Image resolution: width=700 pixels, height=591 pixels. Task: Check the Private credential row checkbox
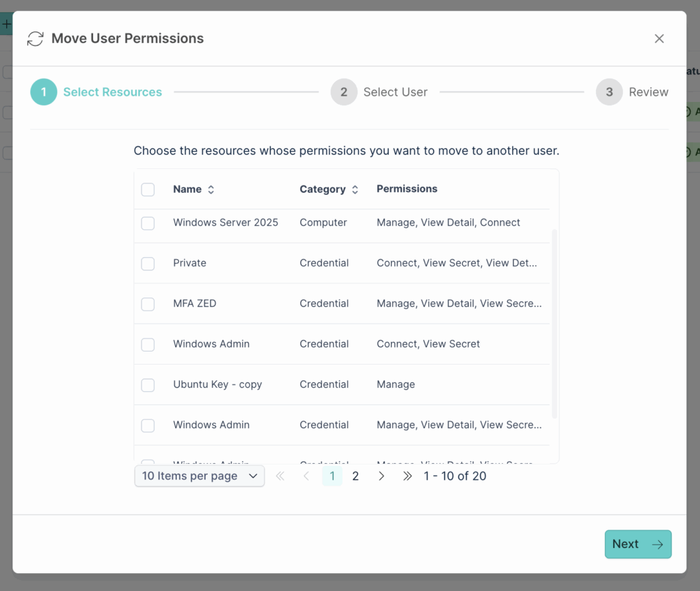pos(148,263)
